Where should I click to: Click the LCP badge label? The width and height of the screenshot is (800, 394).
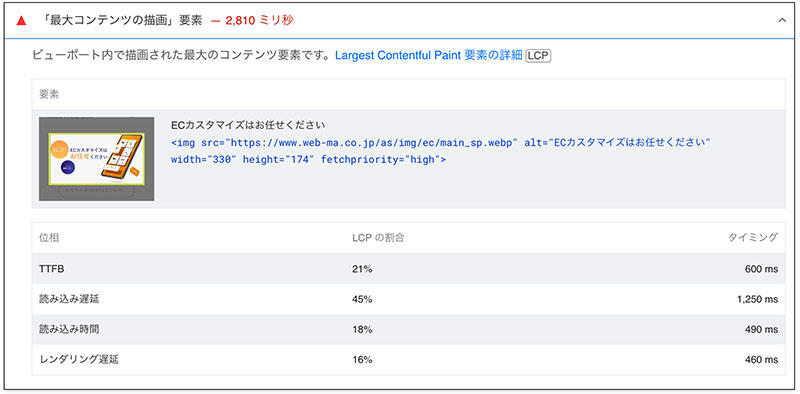539,56
